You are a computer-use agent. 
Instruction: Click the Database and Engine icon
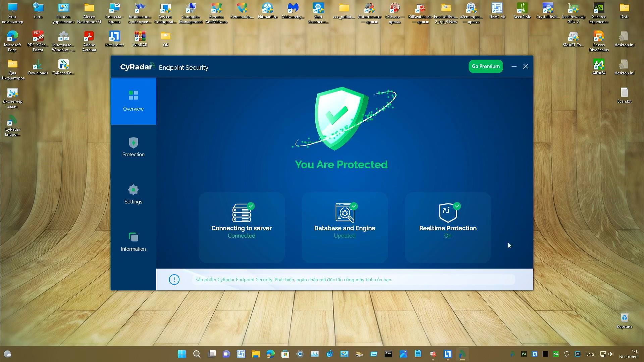344,213
